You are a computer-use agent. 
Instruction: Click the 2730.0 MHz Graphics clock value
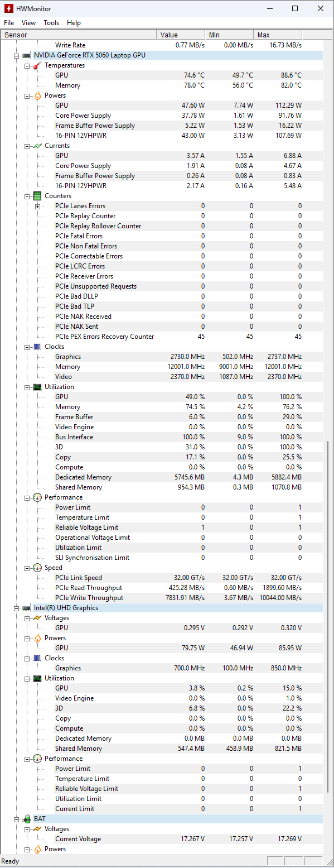188,357
